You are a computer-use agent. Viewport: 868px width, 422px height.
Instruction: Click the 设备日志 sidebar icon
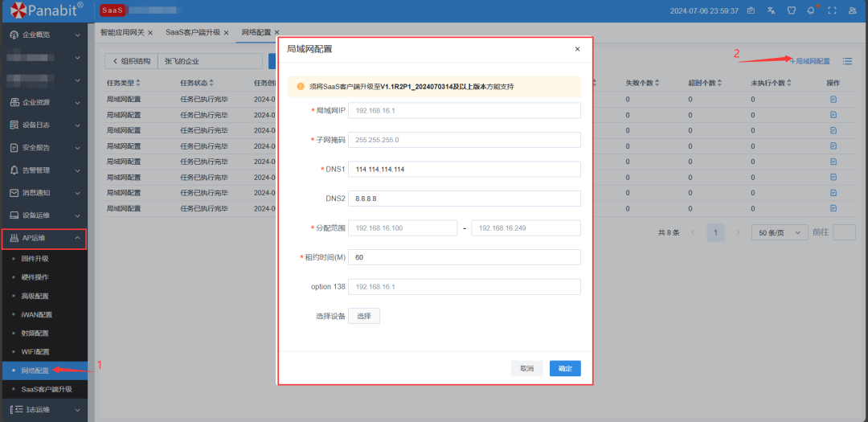(14, 125)
